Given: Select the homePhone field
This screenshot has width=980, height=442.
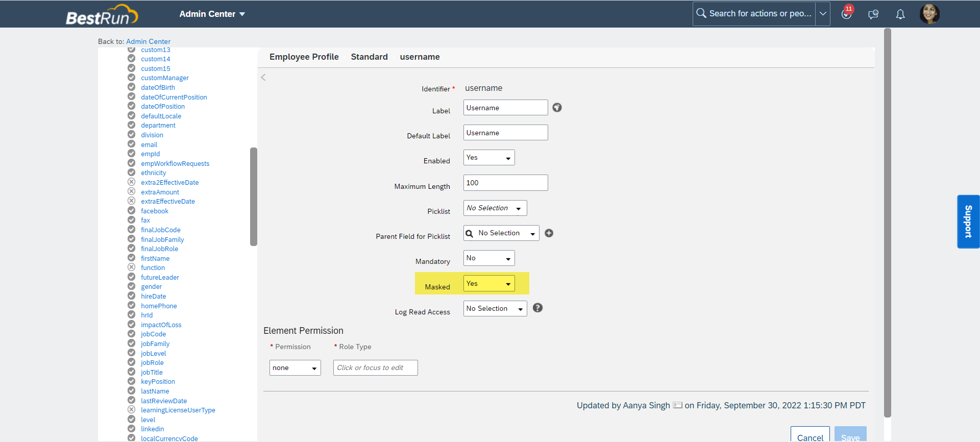Looking at the screenshot, I should (159, 306).
